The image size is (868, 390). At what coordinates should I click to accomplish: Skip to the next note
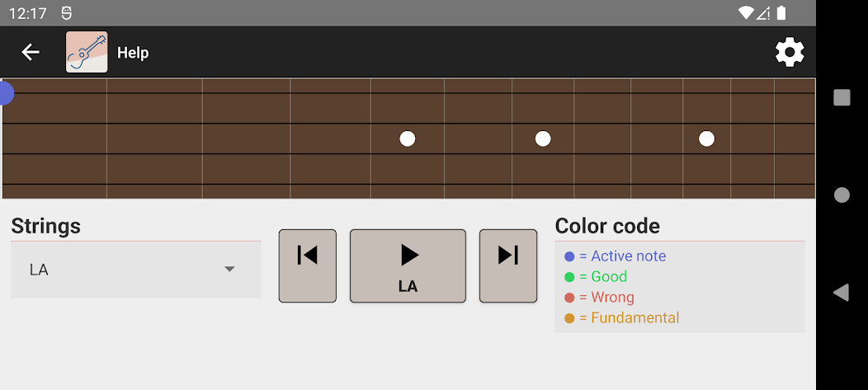508,265
